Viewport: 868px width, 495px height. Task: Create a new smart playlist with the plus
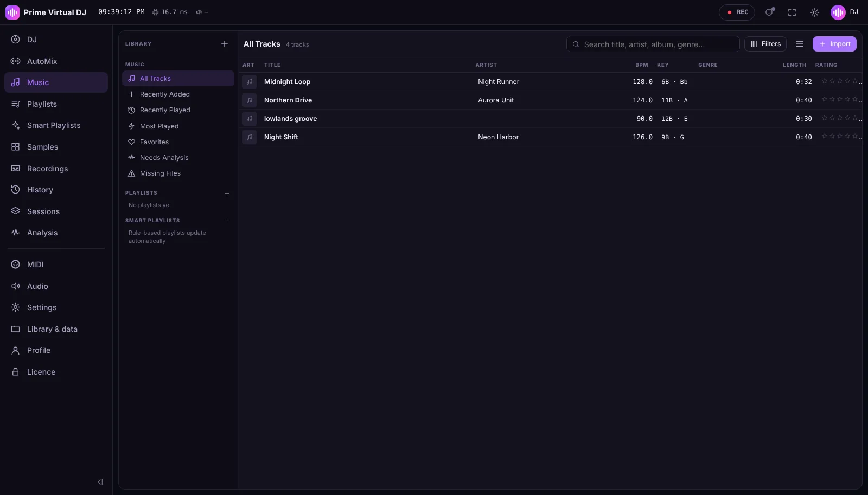(x=227, y=221)
